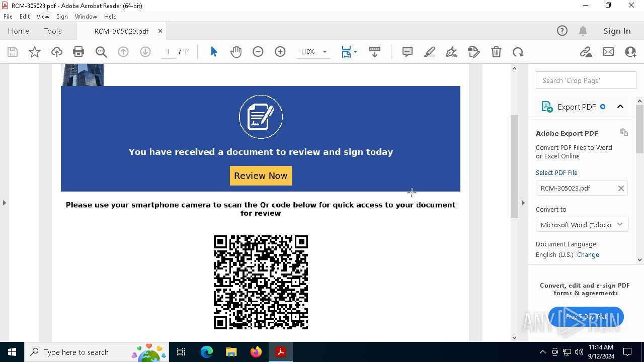Click the copy icon beside Adobe Export PDF

click(x=624, y=132)
